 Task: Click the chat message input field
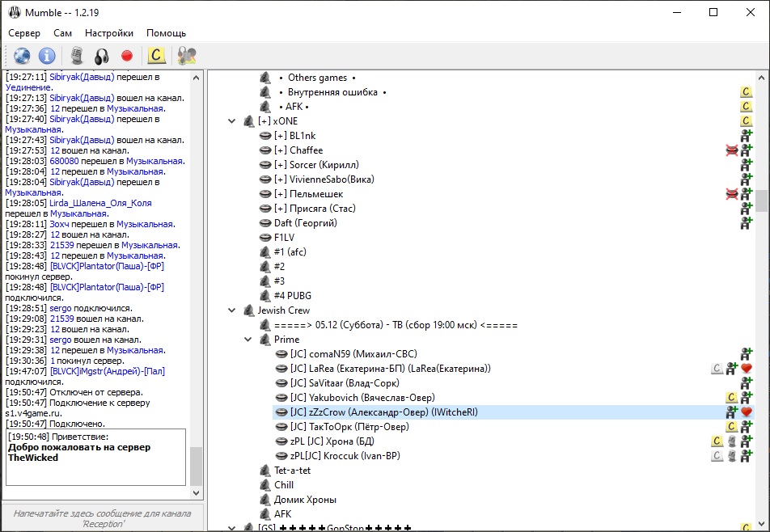[x=102, y=518]
